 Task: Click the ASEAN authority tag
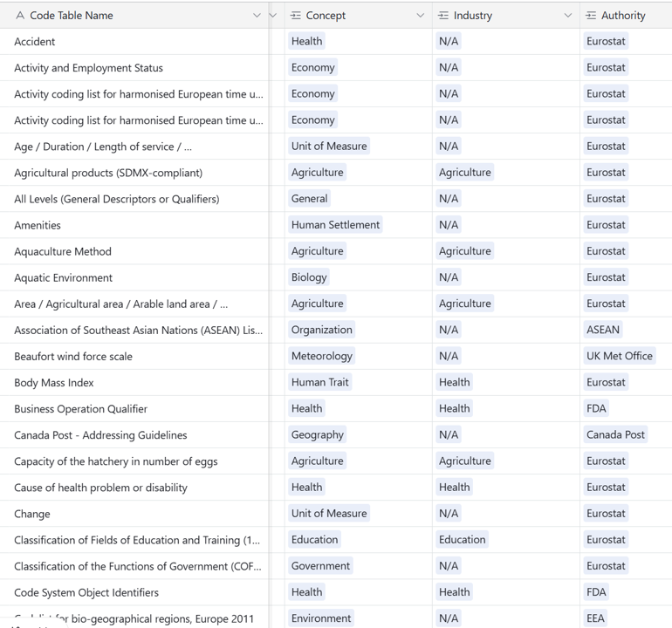tap(603, 330)
